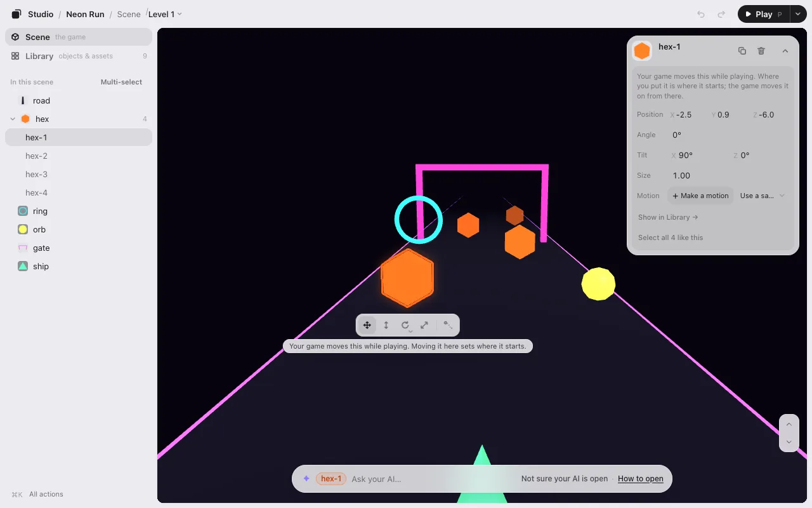Click the viewport down chevron
This screenshot has height=508, width=812.
point(789,442)
